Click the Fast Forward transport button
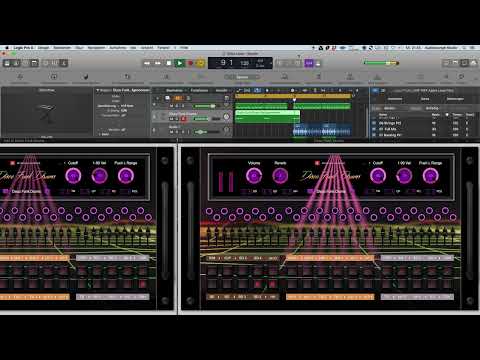The image size is (480, 360). (158, 63)
